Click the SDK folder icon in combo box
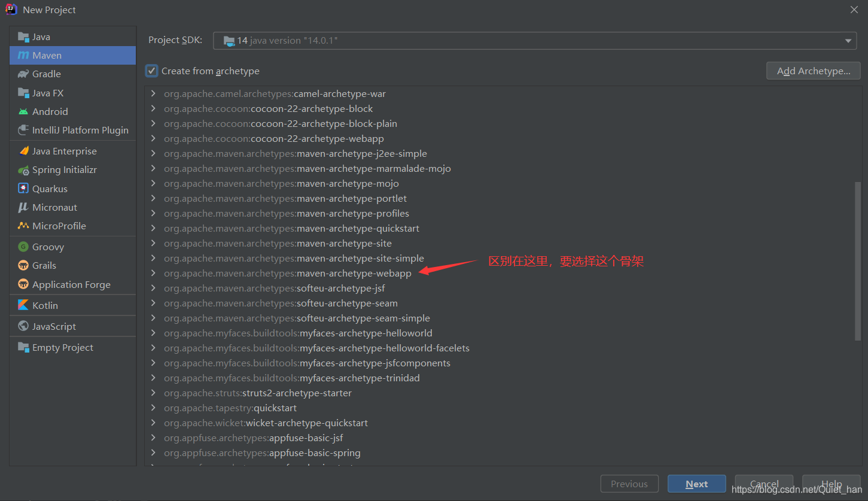The height and width of the screenshot is (501, 868). point(229,41)
